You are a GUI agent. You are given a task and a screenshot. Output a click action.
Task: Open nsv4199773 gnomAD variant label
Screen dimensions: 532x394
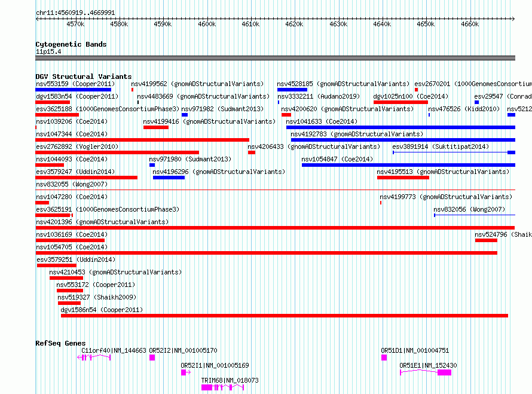[x=446, y=197]
